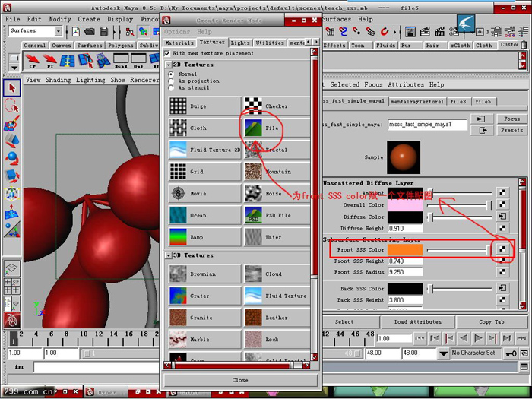Open the Materials tab
Viewport: 532px width, 399px height.
[x=179, y=43]
